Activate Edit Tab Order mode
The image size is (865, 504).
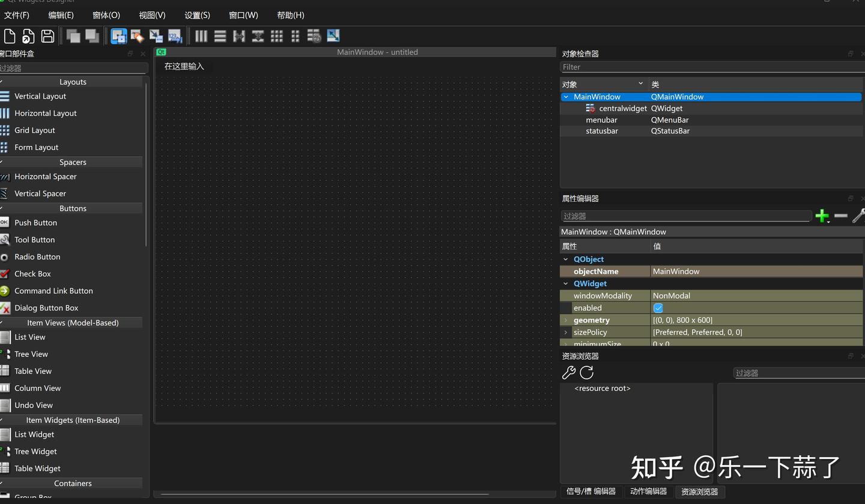pos(175,36)
